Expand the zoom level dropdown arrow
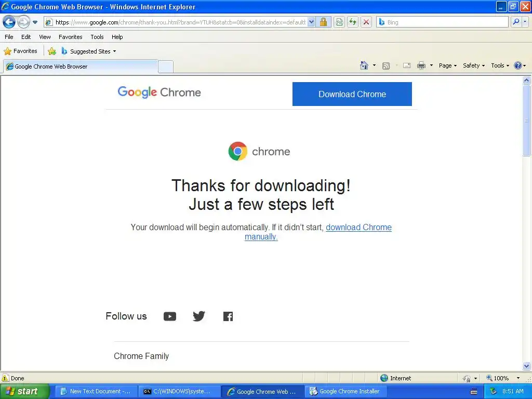 (518, 378)
